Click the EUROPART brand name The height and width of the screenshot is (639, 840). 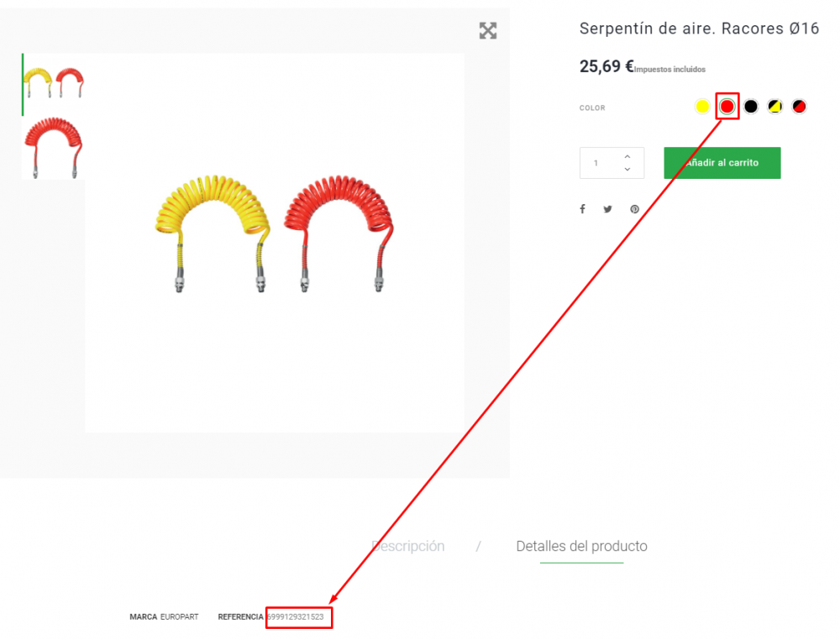[180, 617]
